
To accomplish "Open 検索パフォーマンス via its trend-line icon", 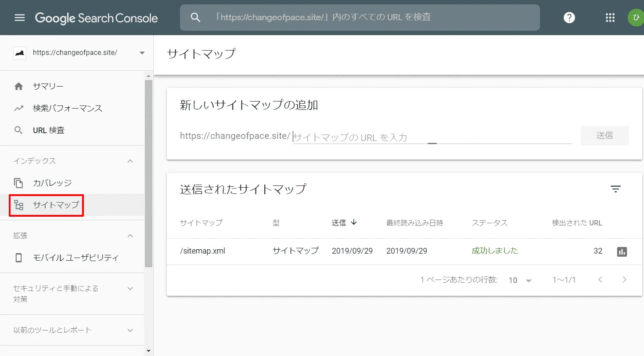I will click(x=18, y=108).
